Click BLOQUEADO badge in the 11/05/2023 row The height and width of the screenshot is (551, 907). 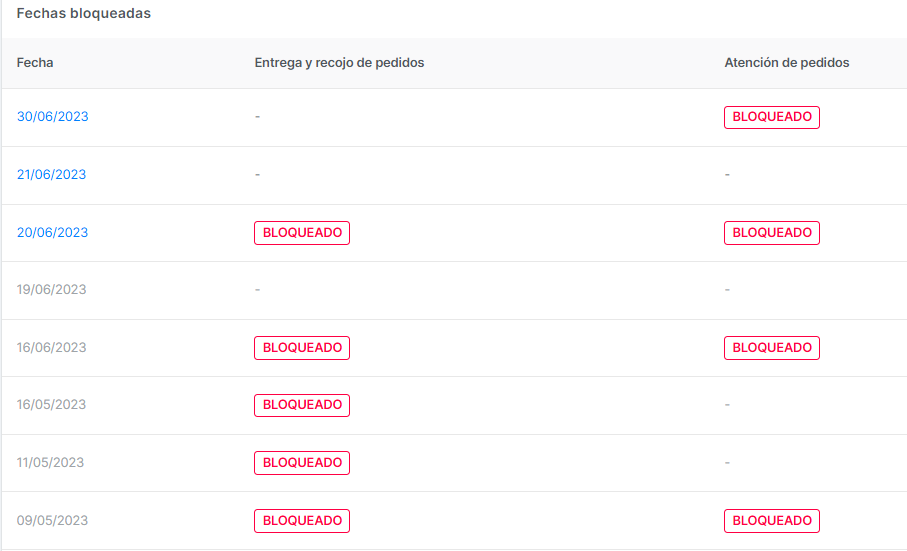pyautogui.click(x=302, y=463)
